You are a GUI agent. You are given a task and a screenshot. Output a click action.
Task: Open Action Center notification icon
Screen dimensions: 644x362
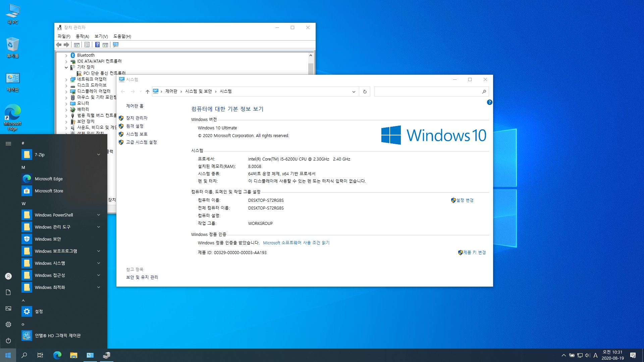[x=633, y=355]
